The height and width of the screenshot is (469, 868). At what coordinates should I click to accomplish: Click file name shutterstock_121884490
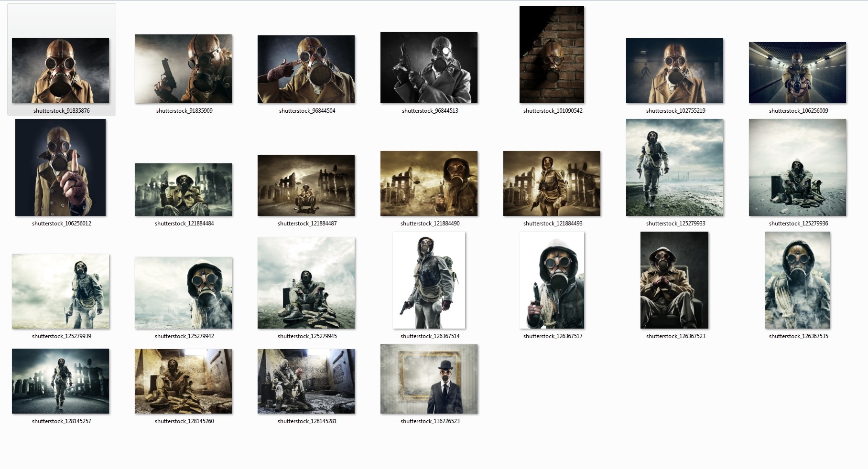tap(430, 224)
